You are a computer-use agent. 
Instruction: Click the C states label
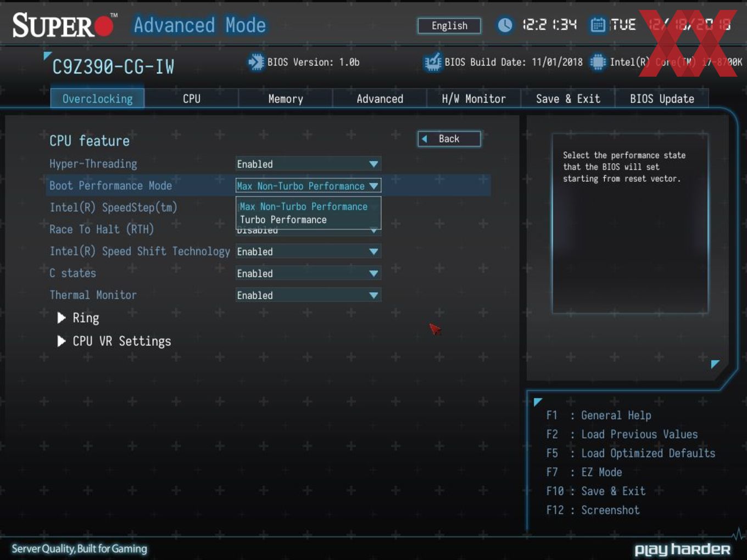point(73,273)
